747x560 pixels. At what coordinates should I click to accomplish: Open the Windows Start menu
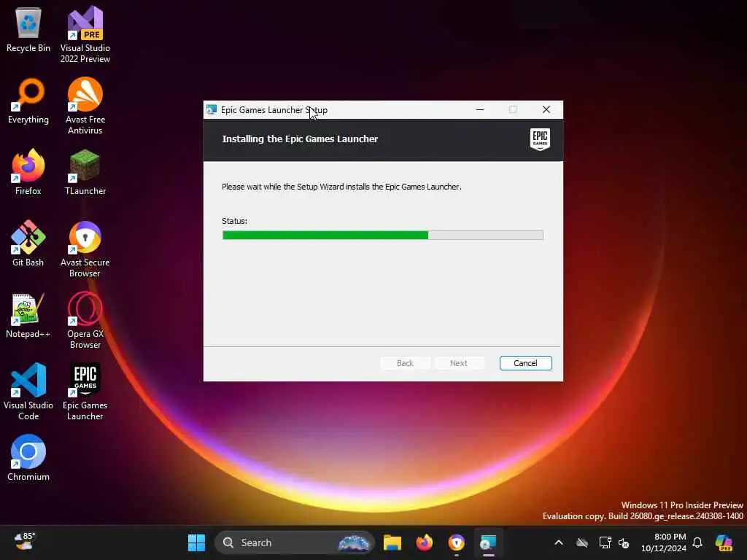196,542
